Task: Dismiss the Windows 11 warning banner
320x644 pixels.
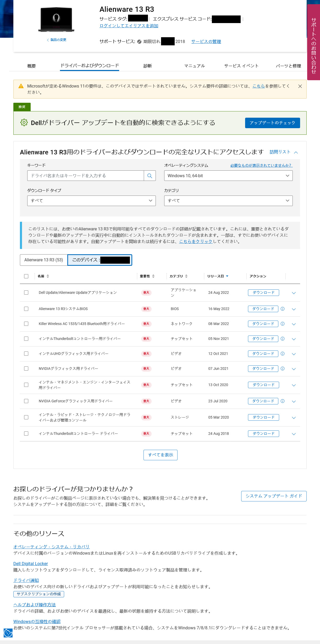Action: point(300,86)
